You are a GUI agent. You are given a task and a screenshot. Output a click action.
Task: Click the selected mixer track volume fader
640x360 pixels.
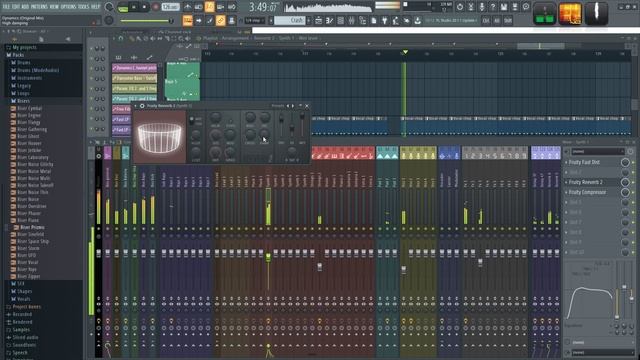point(268,257)
